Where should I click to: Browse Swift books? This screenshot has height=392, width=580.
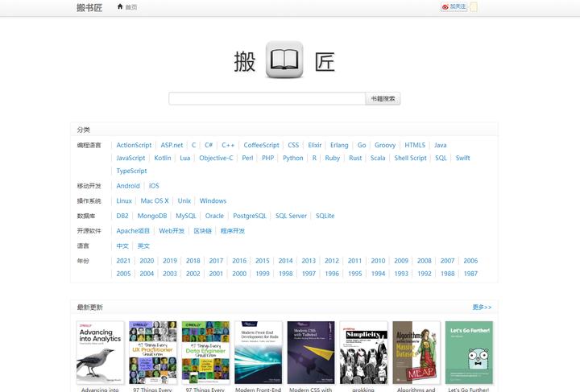(462, 158)
